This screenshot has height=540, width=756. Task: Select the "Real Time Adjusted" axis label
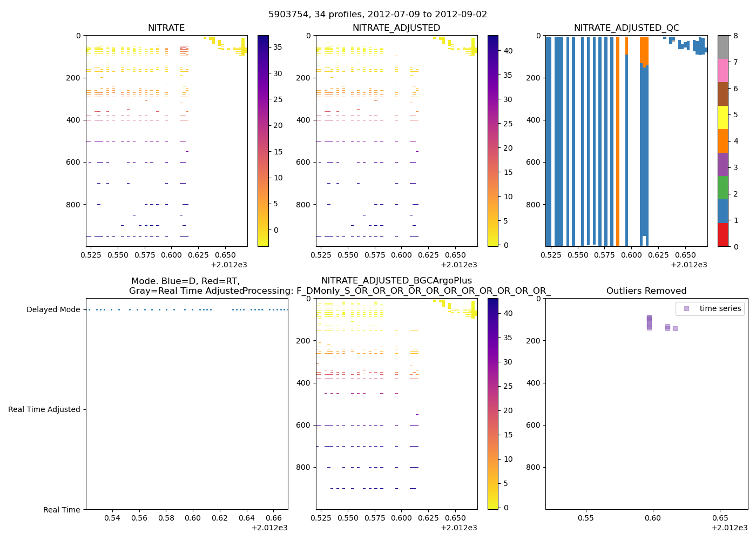[44, 409]
